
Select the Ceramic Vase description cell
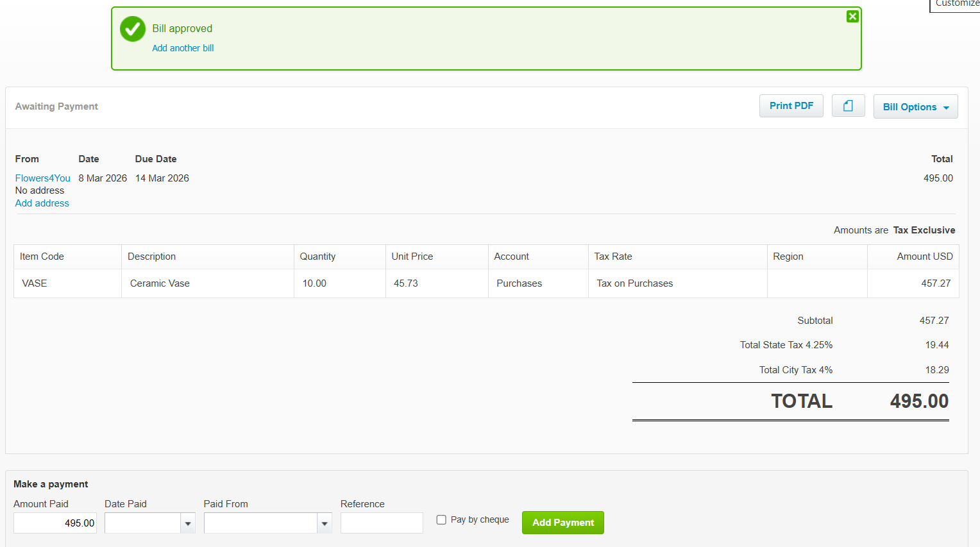208,283
